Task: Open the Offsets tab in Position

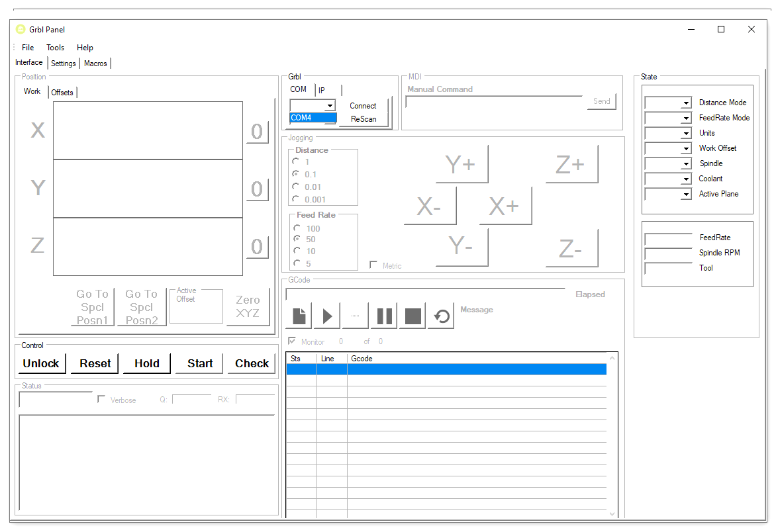Action: click(x=62, y=93)
